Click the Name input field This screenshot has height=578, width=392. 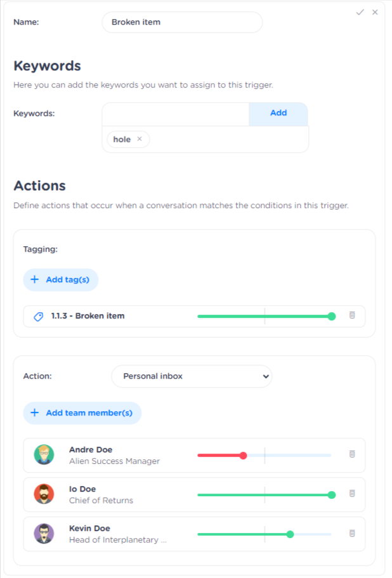pyautogui.click(x=182, y=22)
